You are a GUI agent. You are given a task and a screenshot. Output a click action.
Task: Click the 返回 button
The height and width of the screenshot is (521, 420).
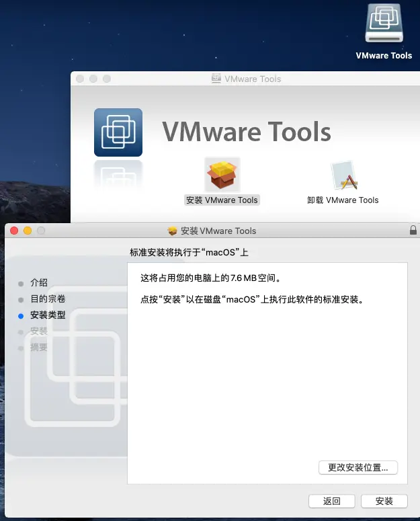pyautogui.click(x=332, y=501)
